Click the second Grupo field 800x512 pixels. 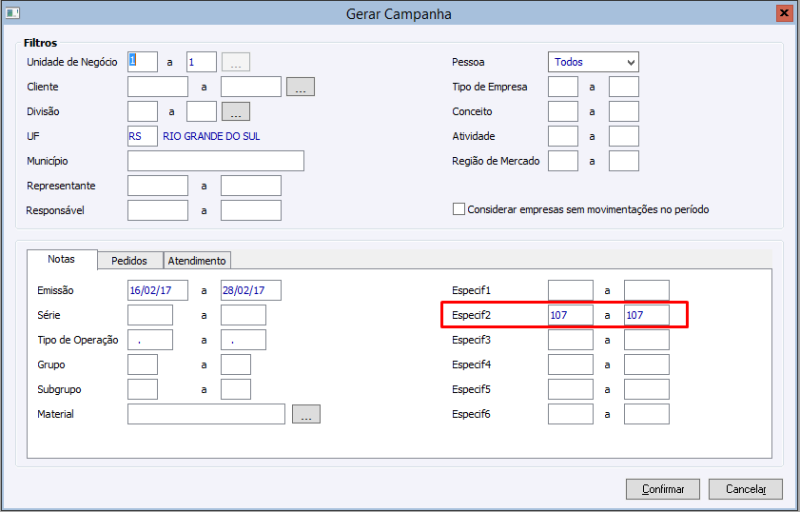coord(236,365)
